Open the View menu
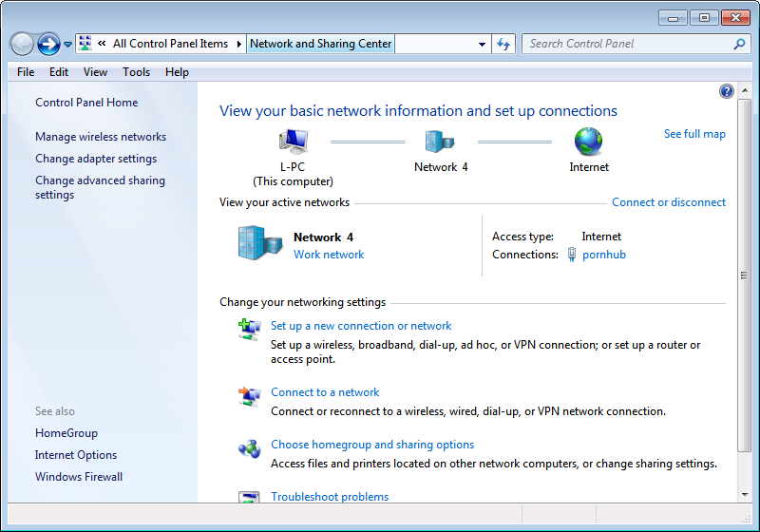This screenshot has width=760, height=532. [95, 72]
